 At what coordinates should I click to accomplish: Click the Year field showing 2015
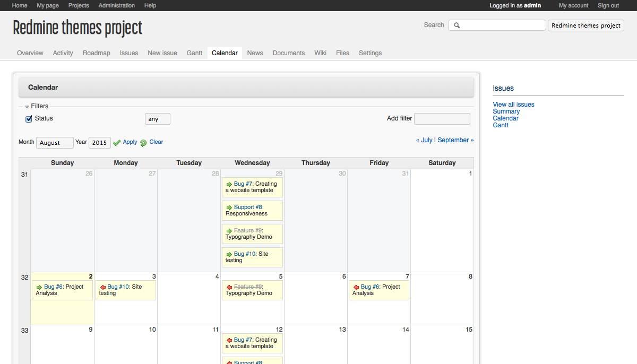tap(99, 143)
